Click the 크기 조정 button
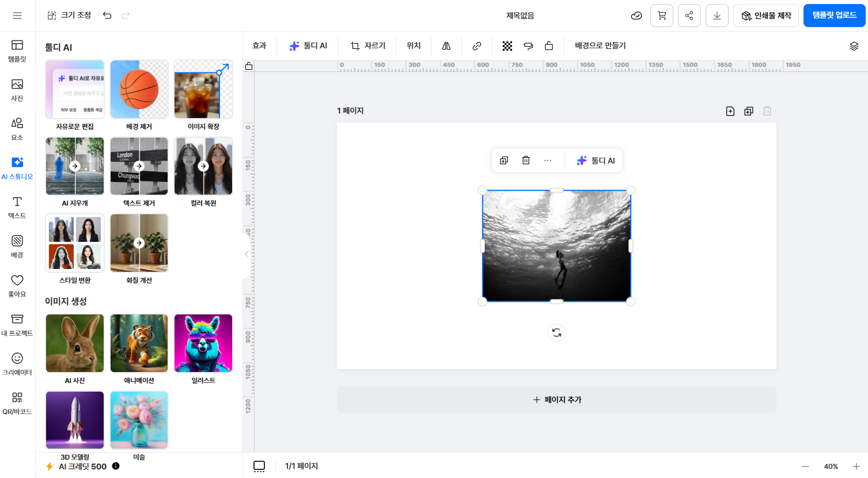Image resolution: width=868 pixels, height=478 pixels. [x=69, y=16]
